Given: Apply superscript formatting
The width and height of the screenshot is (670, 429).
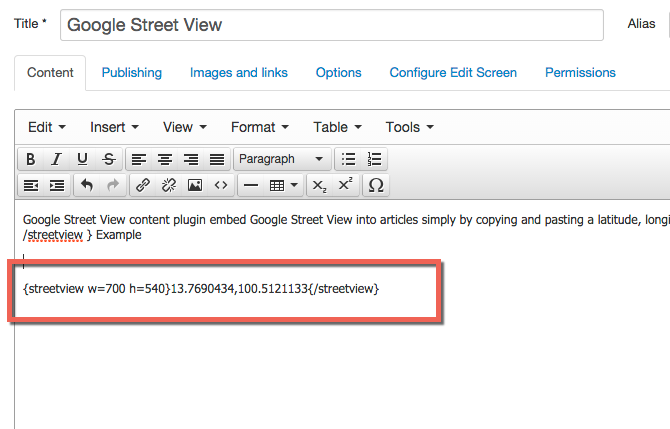Looking at the screenshot, I should click(345, 185).
